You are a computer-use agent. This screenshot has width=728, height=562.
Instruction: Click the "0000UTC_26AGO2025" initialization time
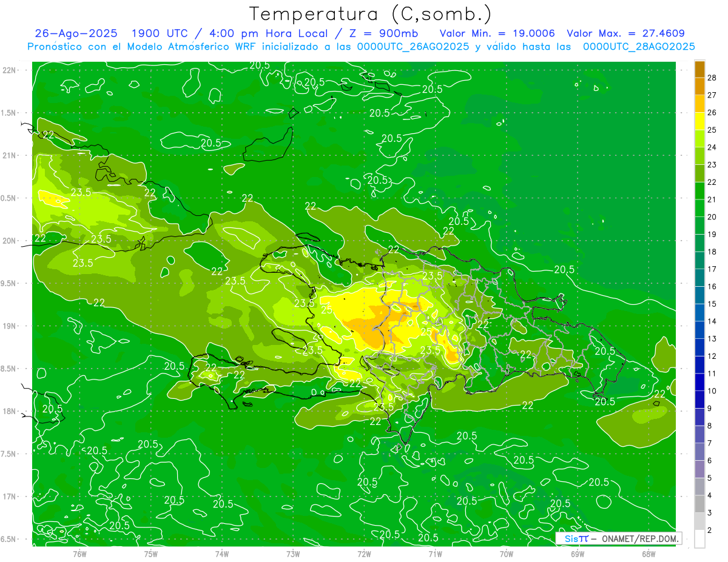coord(414,47)
